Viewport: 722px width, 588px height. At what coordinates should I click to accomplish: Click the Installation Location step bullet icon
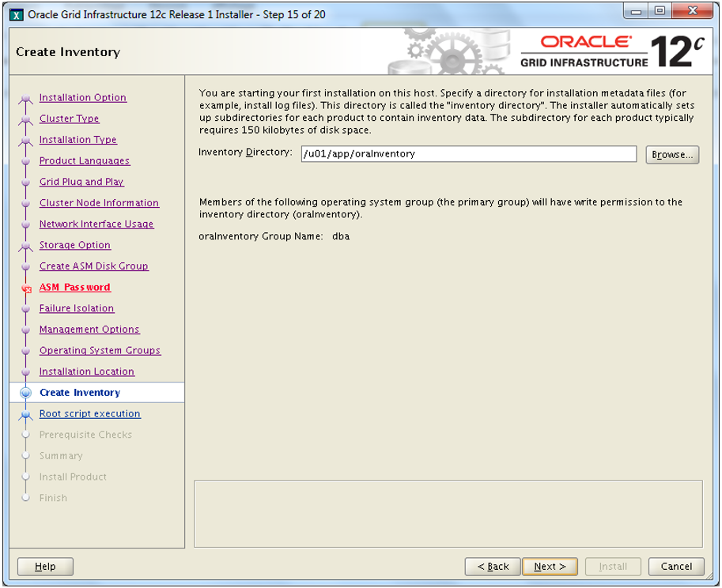tap(26, 371)
